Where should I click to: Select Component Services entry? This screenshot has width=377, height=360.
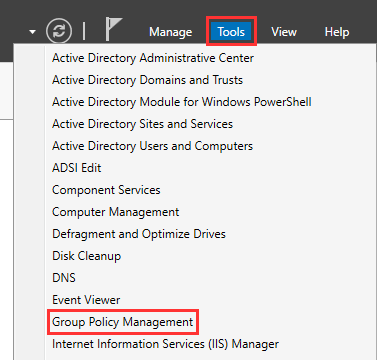click(x=106, y=190)
